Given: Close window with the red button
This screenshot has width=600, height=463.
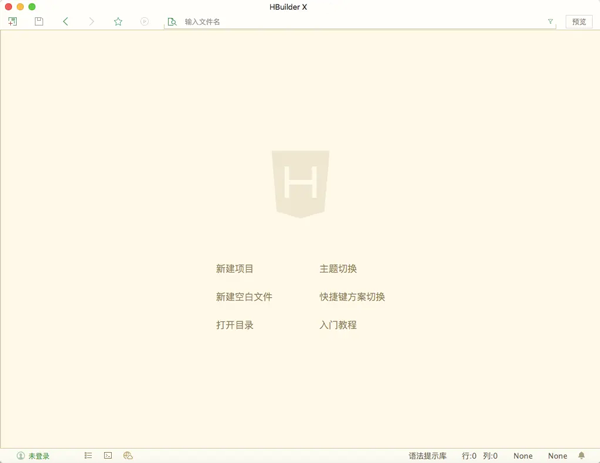Looking at the screenshot, I should tap(8, 7).
